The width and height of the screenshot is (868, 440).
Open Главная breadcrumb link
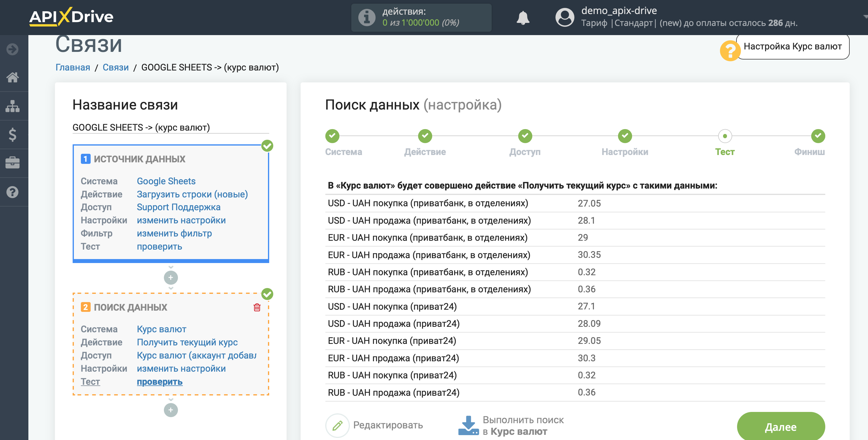73,67
